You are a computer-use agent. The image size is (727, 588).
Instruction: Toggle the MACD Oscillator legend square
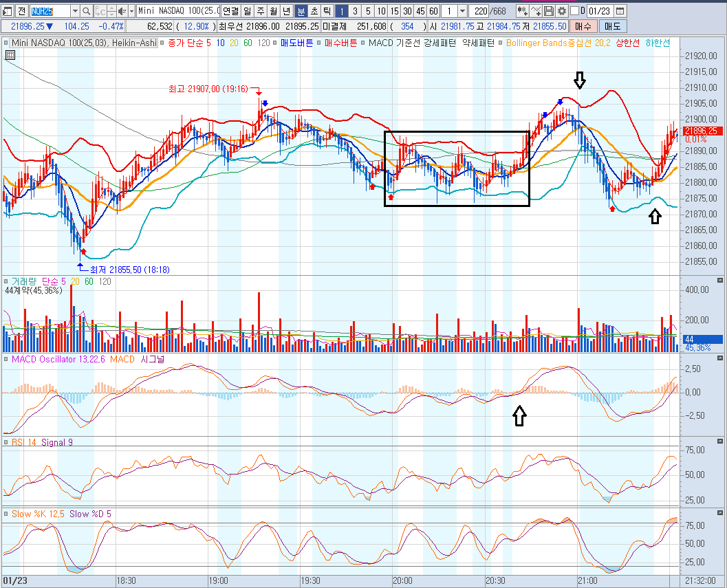[x=6, y=360]
